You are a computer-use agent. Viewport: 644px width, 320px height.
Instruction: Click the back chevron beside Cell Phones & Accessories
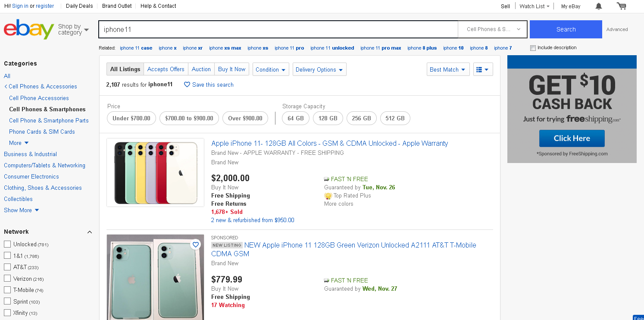(6, 87)
